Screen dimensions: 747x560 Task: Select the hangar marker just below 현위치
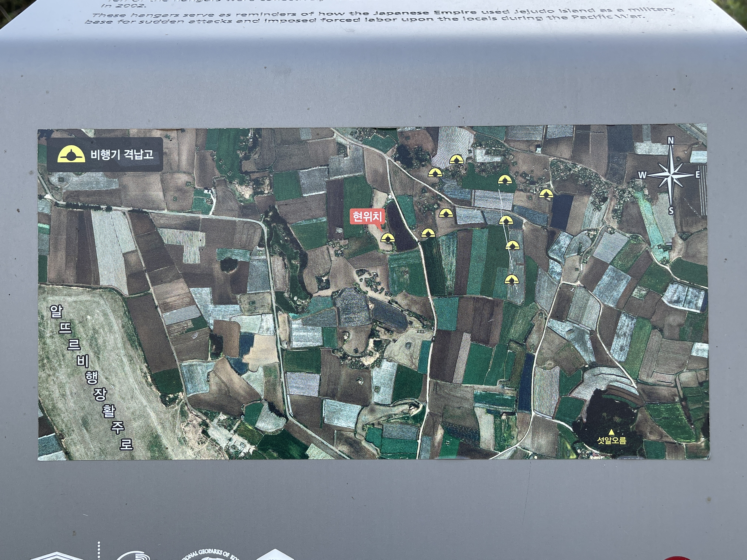(x=388, y=238)
